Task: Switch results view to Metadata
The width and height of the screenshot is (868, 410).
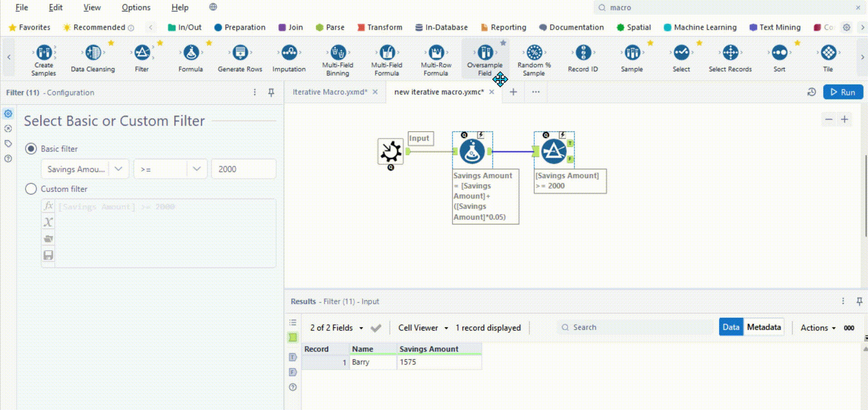Action: click(x=764, y=327)
